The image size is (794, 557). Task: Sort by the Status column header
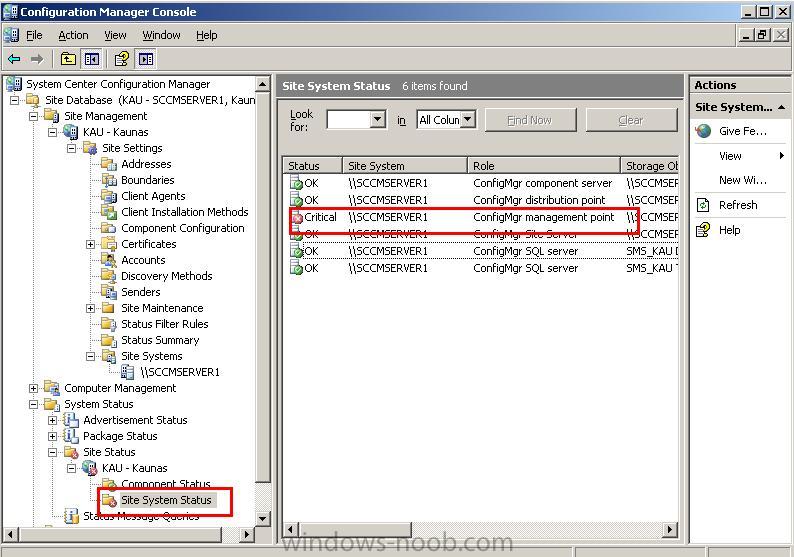(x=312, y=166)
